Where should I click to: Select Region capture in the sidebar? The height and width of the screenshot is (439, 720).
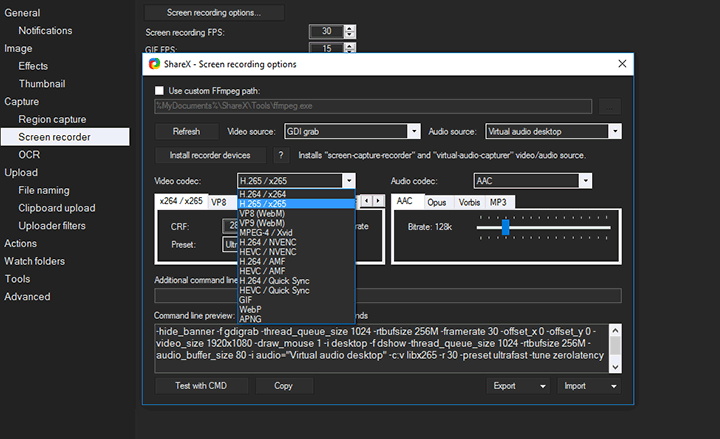(x=53, y=119)
